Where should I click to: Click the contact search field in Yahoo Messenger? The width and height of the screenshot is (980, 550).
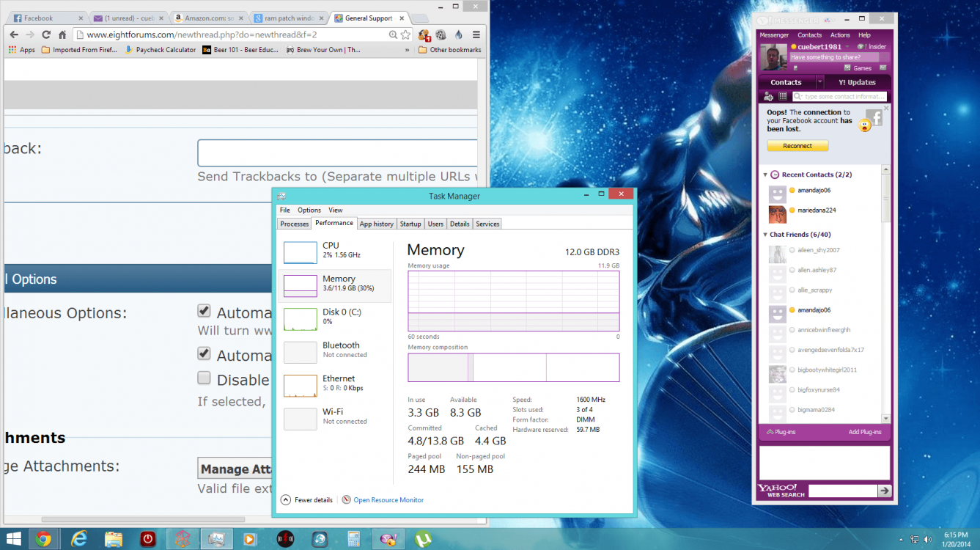(840, 96)
